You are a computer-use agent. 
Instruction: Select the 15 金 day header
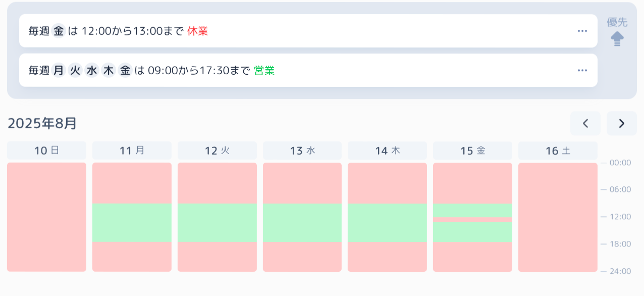472,150
